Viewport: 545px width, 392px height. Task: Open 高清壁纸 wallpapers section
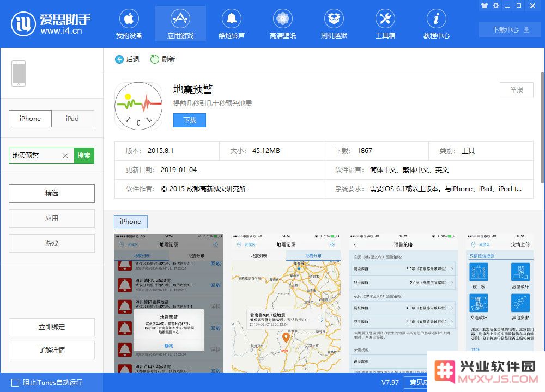point(282,24)
